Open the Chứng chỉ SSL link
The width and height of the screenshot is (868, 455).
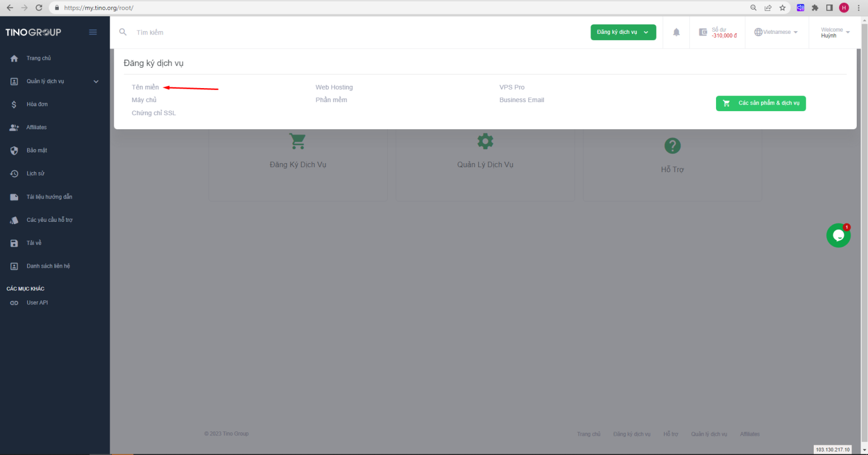click(154, 113)
